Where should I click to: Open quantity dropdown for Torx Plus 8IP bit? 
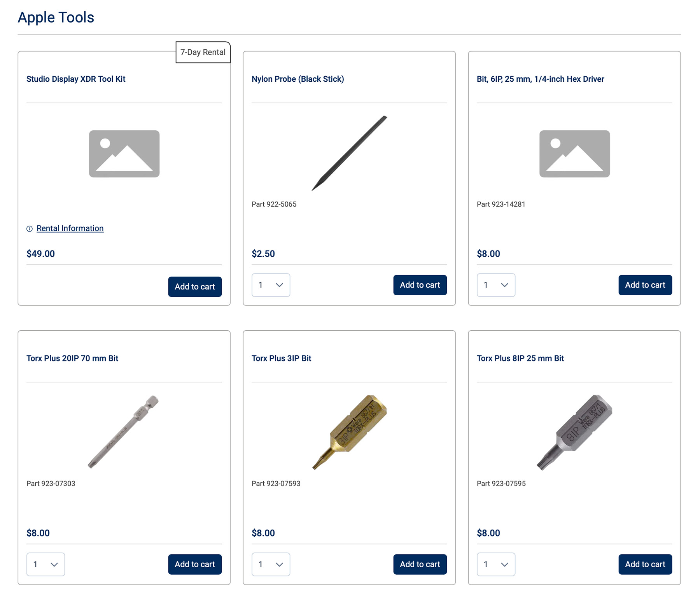496,565
